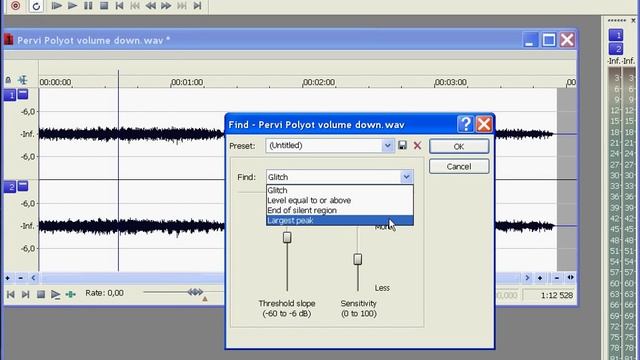640x360 pixels.
Task: Click data window green Play Looped icon
Action: click(x=71, y=294)
